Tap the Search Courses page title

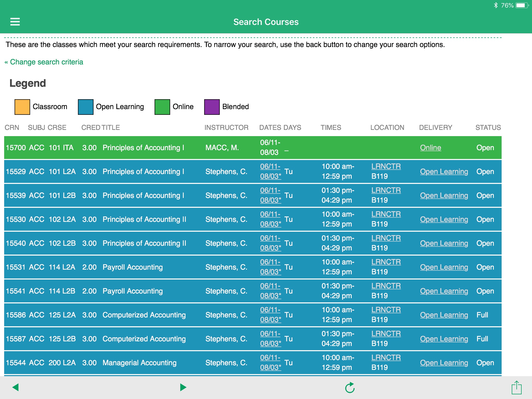coord(266,22)
